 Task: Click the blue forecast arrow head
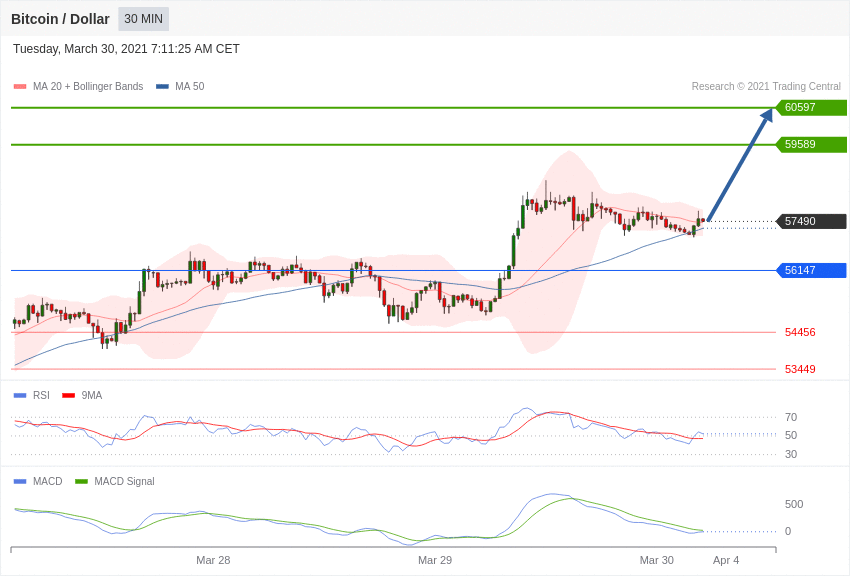tap(767, 116)
